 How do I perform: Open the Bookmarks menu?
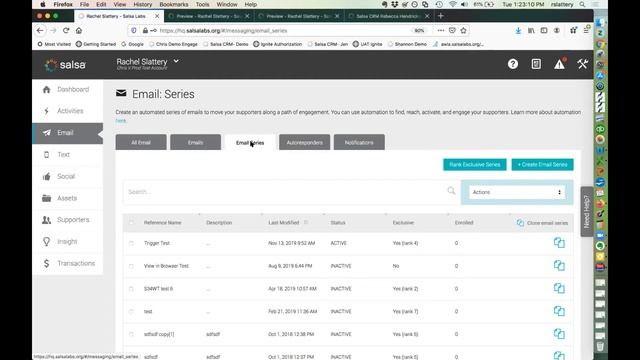pyautogui.click(x=174, y=4)
